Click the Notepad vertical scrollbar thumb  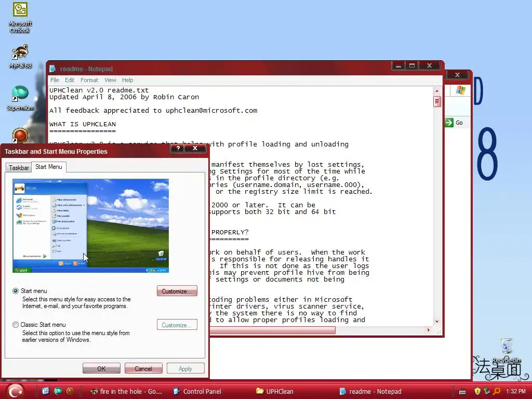point(437,101)
